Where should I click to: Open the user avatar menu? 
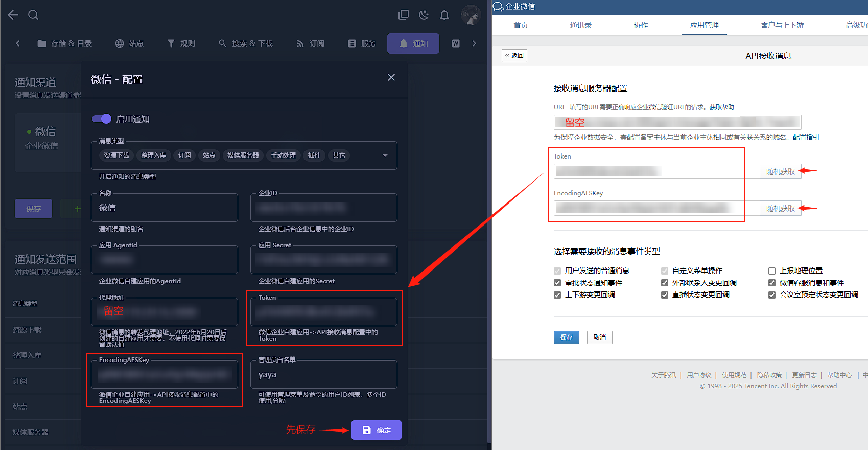click(471, 15)
